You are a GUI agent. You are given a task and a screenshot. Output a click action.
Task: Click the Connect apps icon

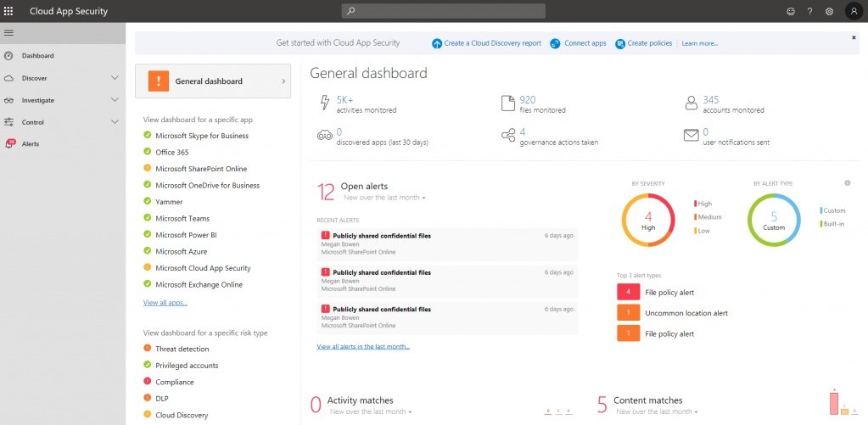tap(555, 43)
